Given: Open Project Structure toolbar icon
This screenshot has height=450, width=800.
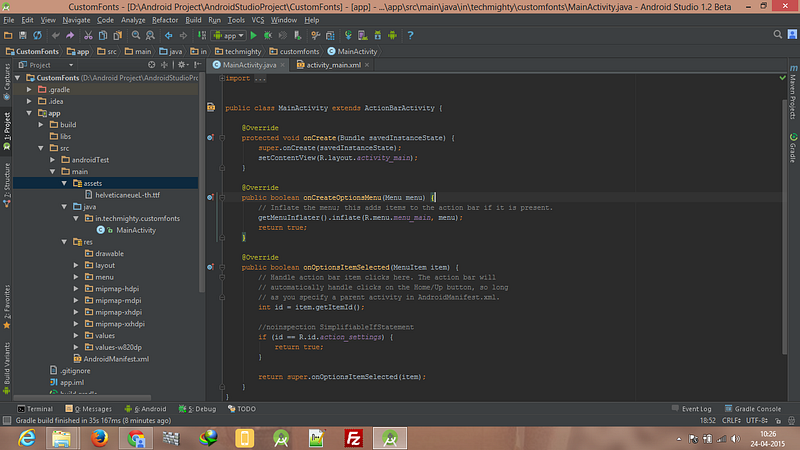Looking at the screenshot, I should [330, 35].
